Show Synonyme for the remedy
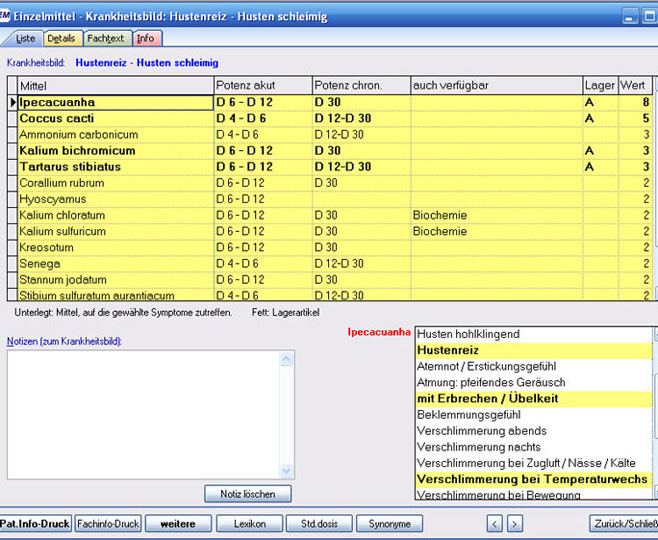658x540 pixels. (x=389, y=523)
